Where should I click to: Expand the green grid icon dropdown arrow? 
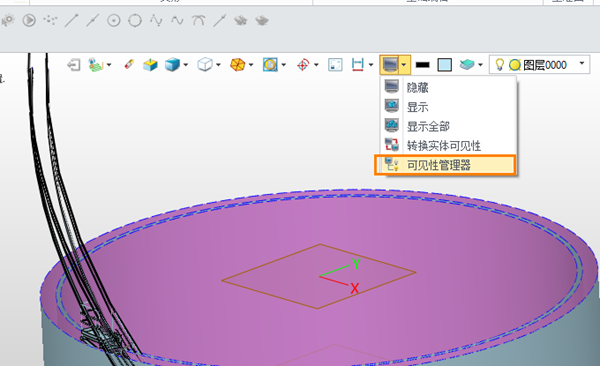[109, 65]
